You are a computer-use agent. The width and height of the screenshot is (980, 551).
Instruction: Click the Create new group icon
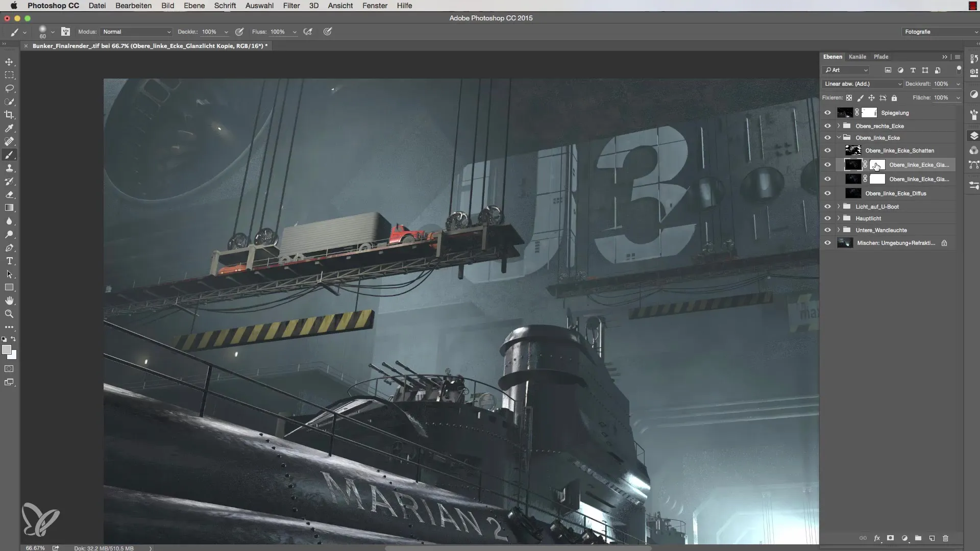pos(918,538)
